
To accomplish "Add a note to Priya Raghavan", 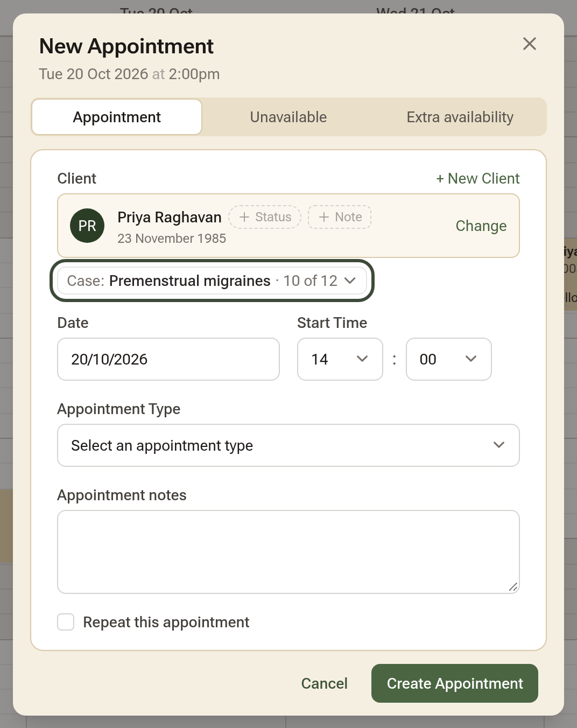I will (340, 217).
